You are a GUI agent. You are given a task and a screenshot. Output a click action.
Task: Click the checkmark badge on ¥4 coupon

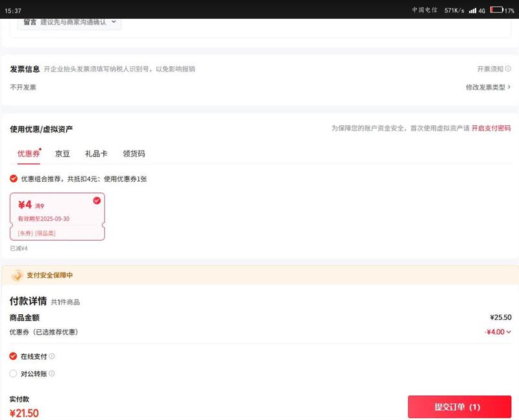[97, 201]
